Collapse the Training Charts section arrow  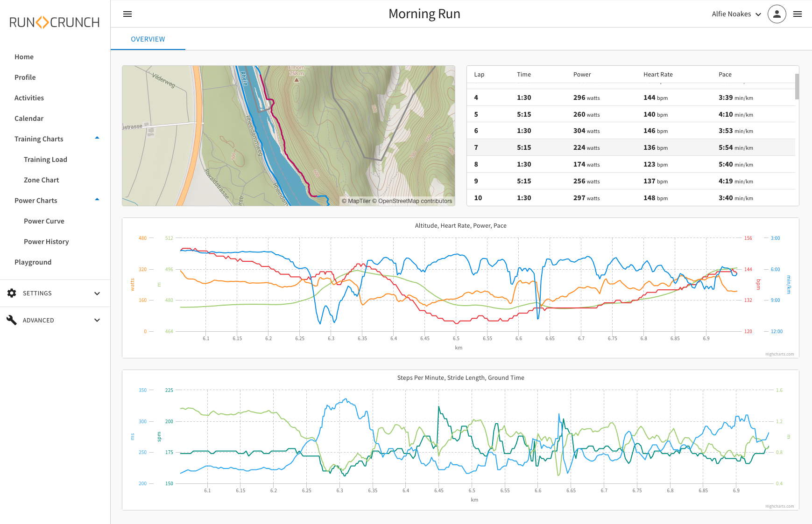97,138
